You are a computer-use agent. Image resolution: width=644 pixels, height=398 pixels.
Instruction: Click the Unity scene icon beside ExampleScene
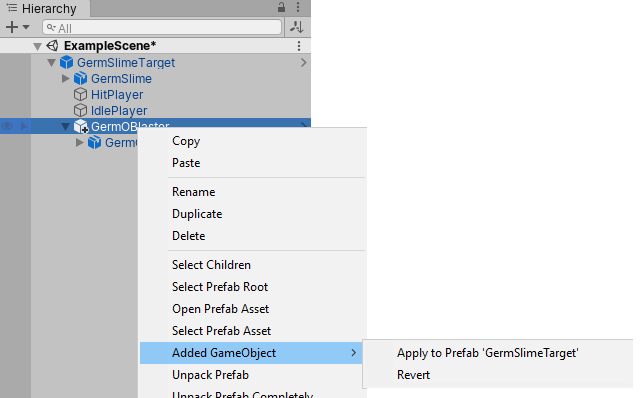pos(53,46)
